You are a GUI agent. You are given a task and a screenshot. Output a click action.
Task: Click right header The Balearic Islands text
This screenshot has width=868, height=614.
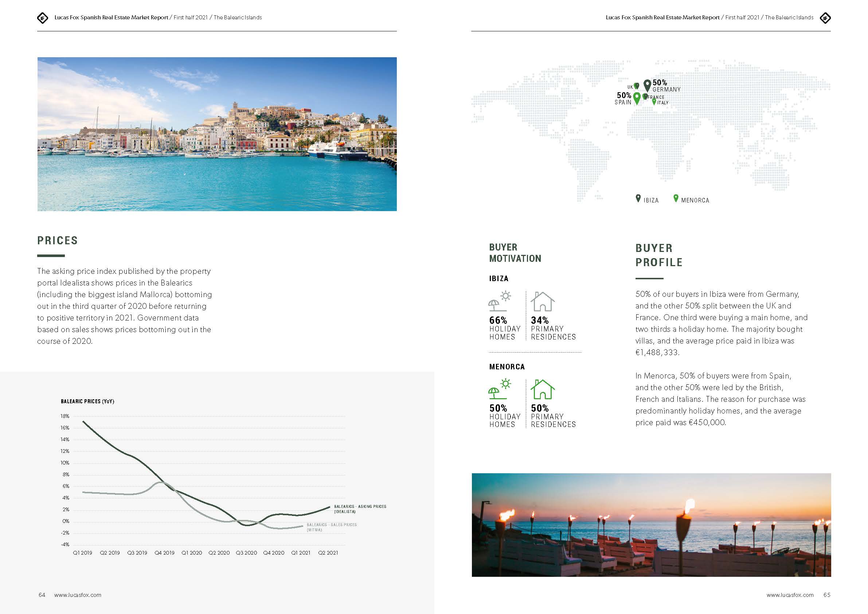coord(789,18)
